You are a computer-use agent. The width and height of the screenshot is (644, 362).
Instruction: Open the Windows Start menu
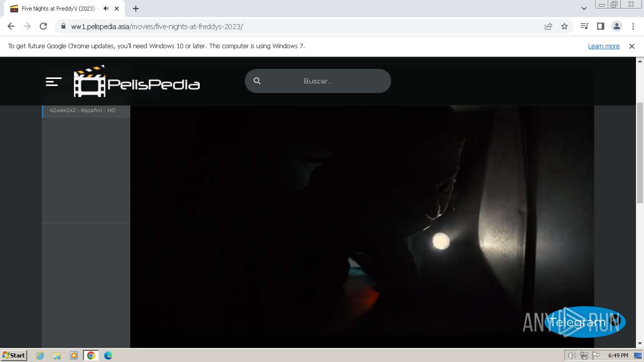click(14, 355)
